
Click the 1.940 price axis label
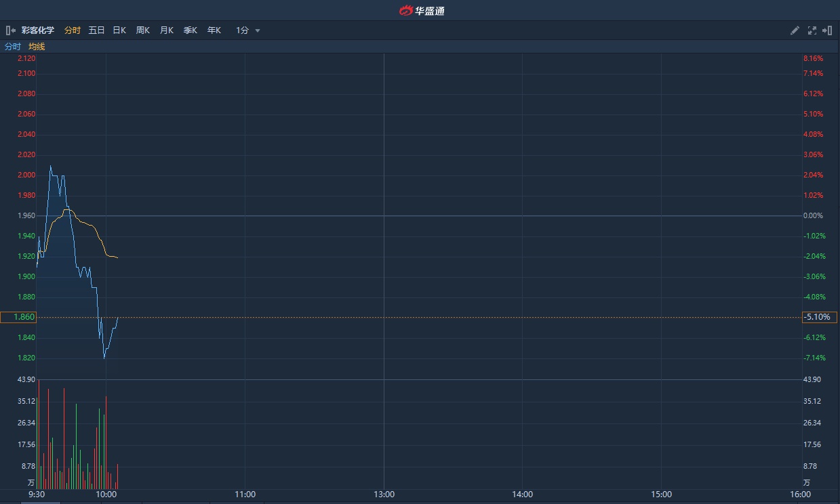click(26, 236)
